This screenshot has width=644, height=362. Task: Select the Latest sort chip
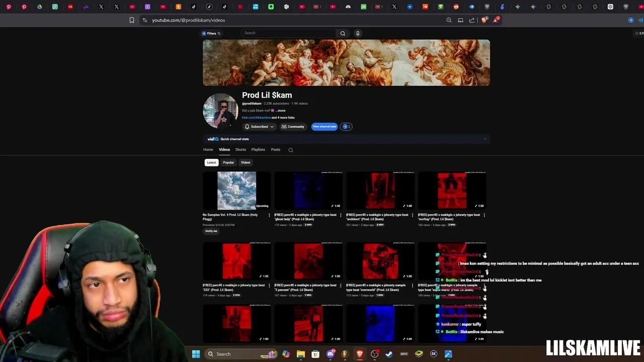pos(211,162)
